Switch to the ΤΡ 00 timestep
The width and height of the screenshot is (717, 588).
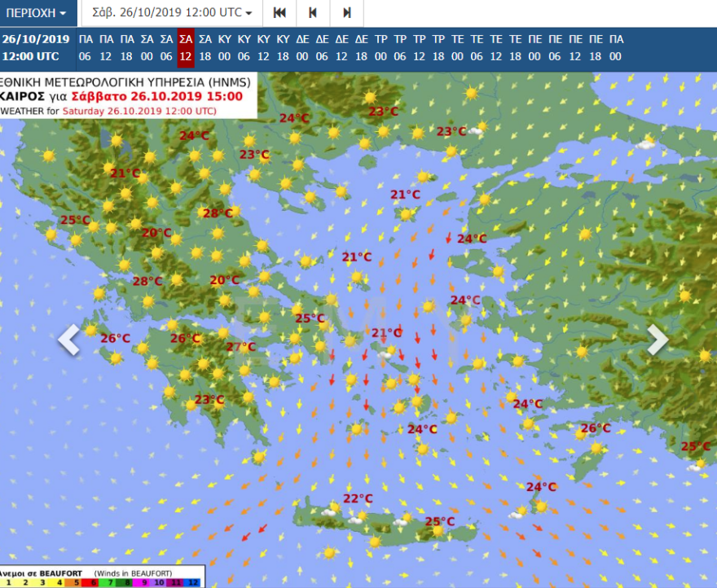380,49
